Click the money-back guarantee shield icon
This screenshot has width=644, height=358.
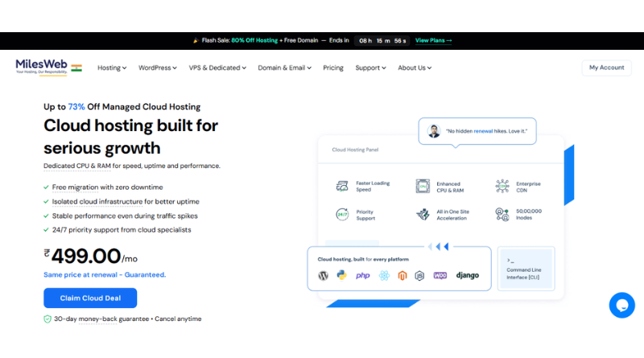47,319
